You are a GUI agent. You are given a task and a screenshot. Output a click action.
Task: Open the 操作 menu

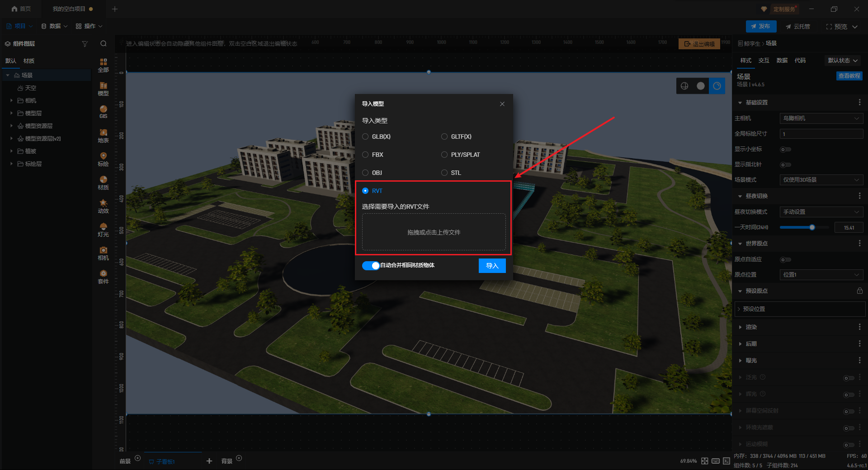coord(90,26)
